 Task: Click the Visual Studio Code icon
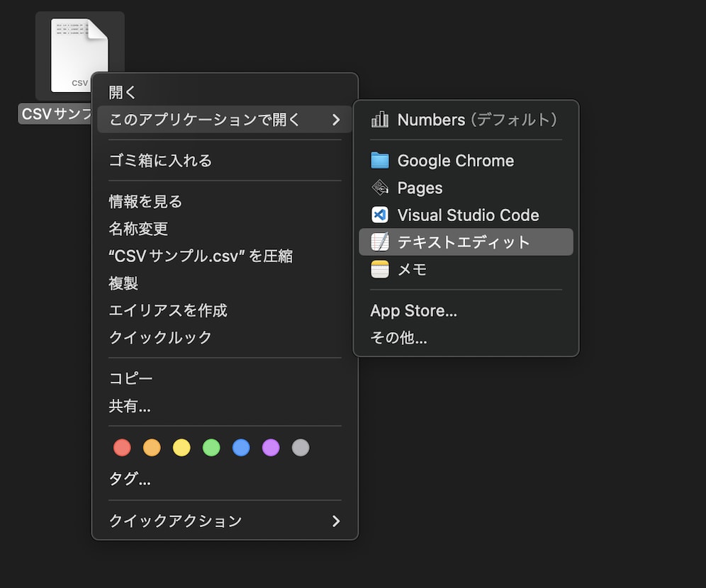(379, 215)
